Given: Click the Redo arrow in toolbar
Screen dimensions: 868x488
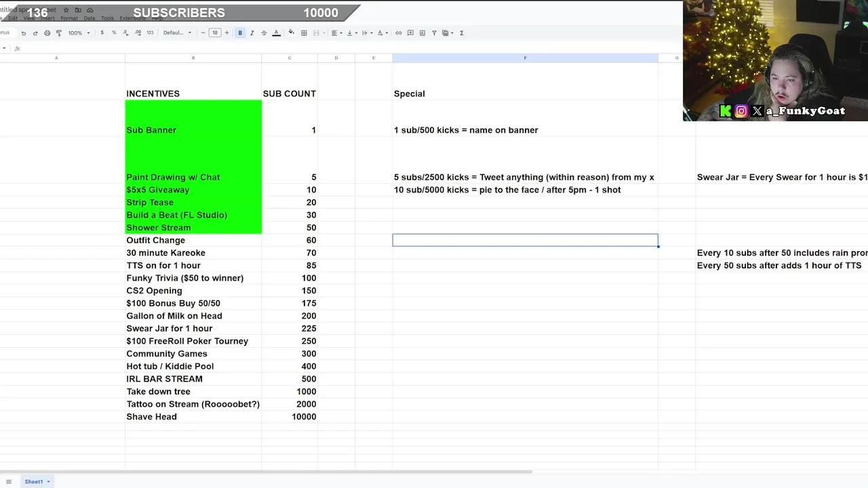Looking at the screenshot, I should pos(35,33).
